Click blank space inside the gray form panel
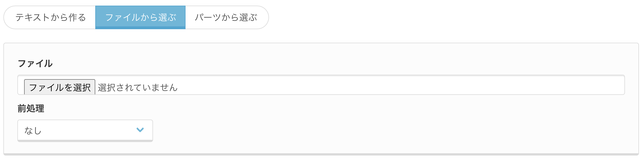Image resolution: width=644 pixels, height=160 pixels. click(x=392, y=126)
